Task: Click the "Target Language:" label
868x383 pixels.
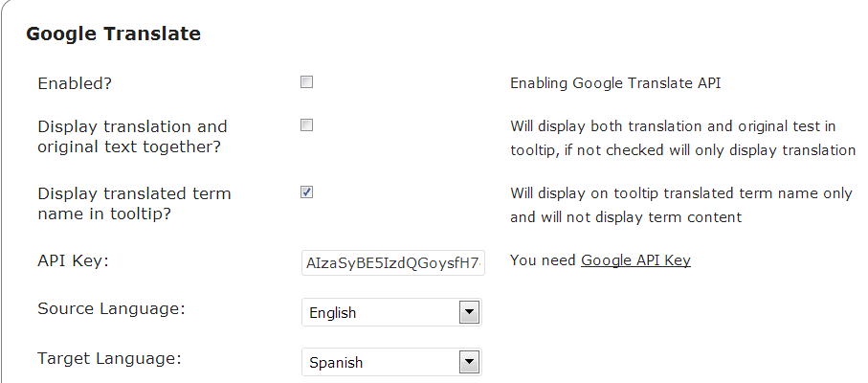Action: pos(109,359)
